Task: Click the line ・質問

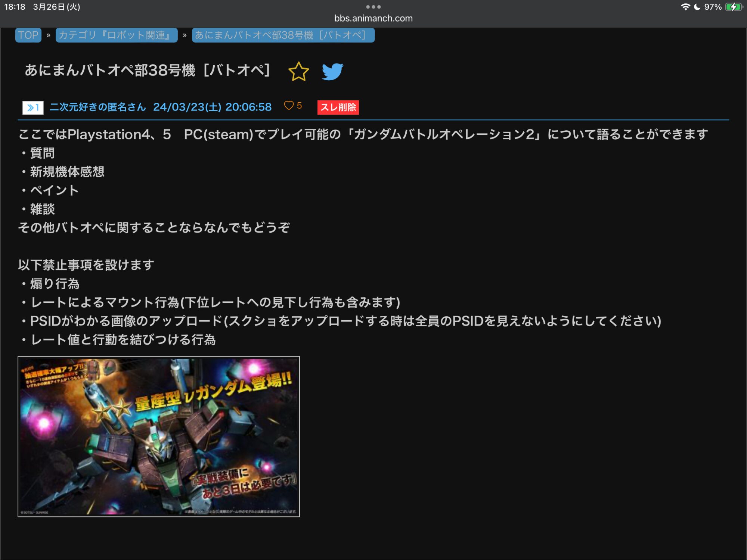Action: [37, 153]
